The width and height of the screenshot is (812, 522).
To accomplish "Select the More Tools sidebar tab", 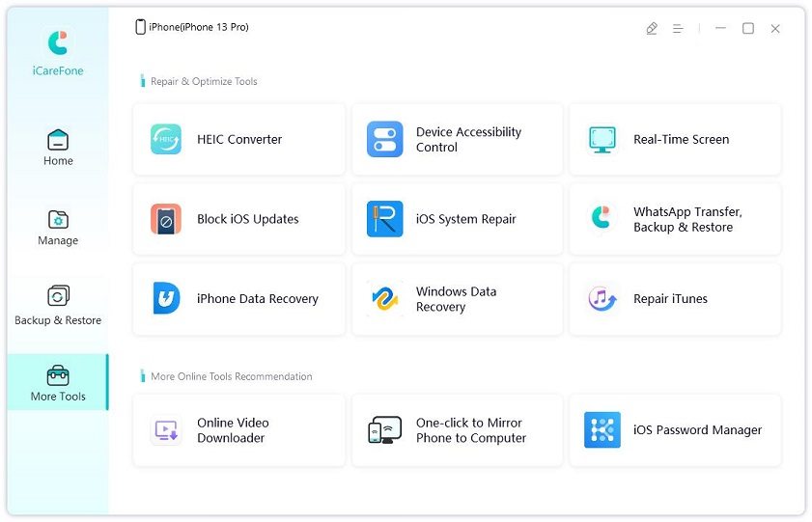I will (x=58, y=382).
